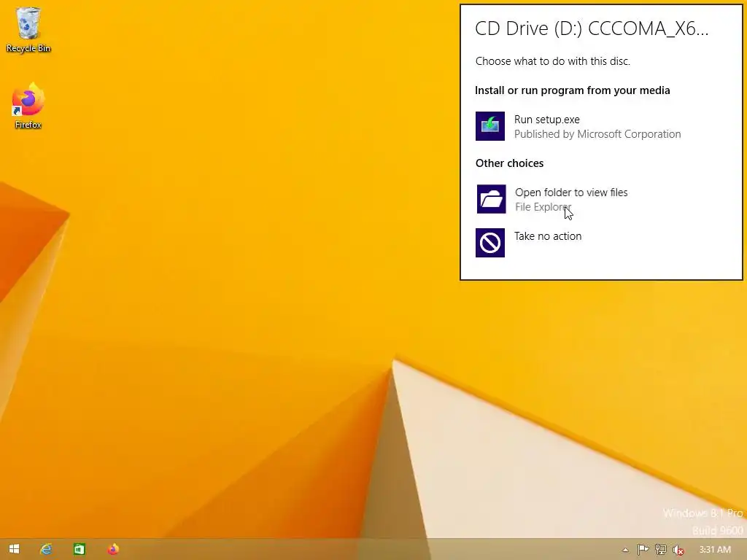
Task: Click the File Explorer subtitle text
Action: coord(543,207)
